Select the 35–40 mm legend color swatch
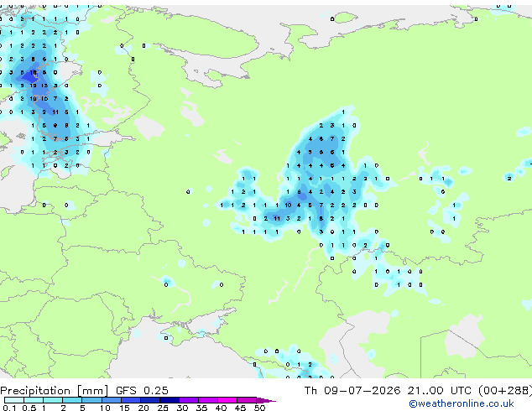 coord(207,400)
